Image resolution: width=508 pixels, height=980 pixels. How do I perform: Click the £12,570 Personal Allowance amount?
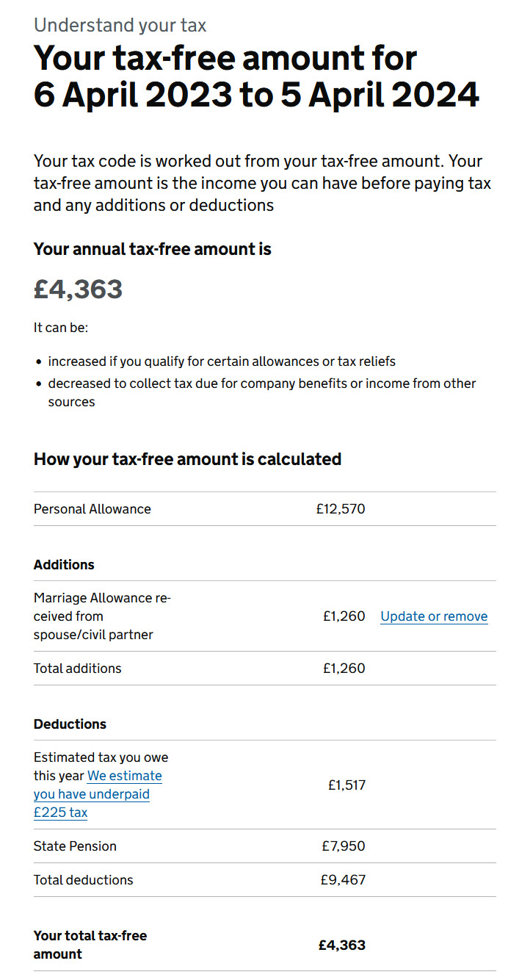(x=340, y=509)
